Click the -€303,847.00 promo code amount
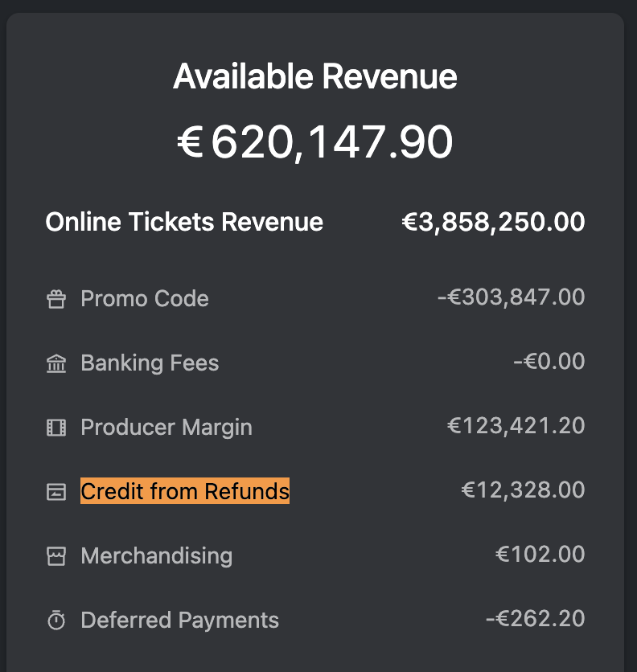The height and width of the screenshot is (672, 637). pyautogui.click(x=512, y=297)
